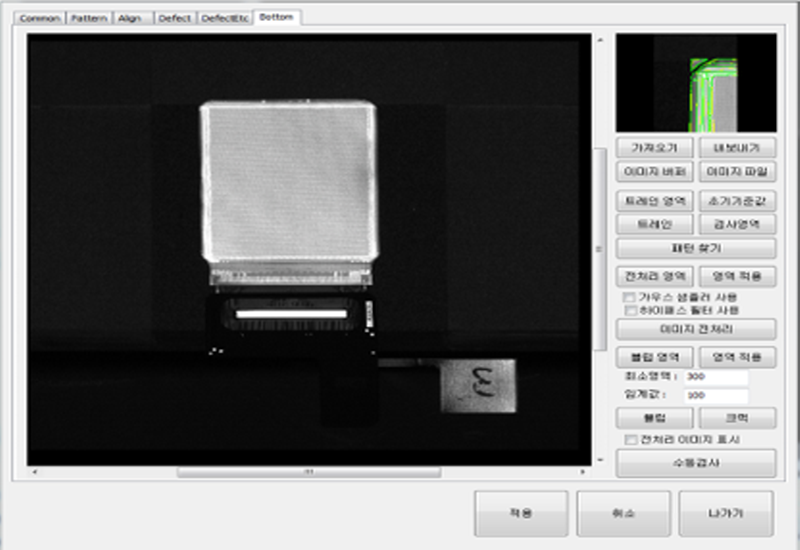Viewport: 800px width, 550px height.
Task: Enable the 가우스 샘플러 사용 checkbox
Action: [x=629, y=297]
